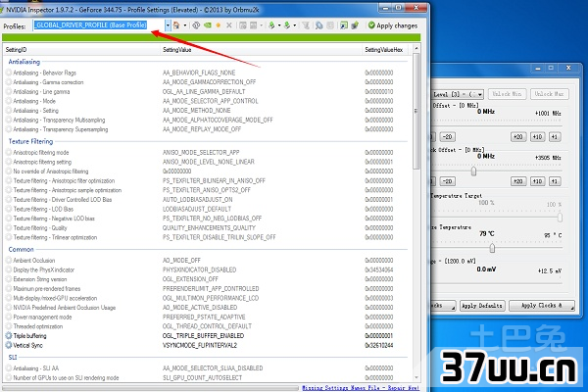Click Apply Defaults in overclock window
This screenshot has width=588, height=392.
(x=482, y=306)
